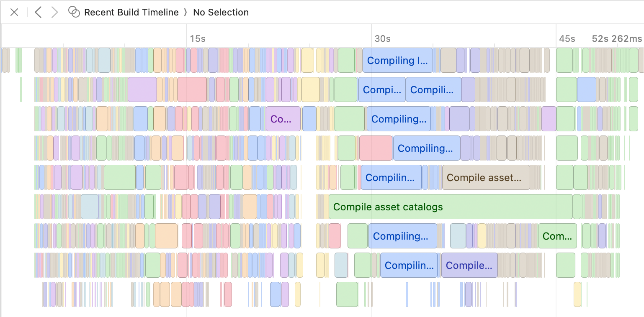The height and width of the screenshot is (317, 644).
Task: Select the green Com... block near the right
Action: pos(557,236)
